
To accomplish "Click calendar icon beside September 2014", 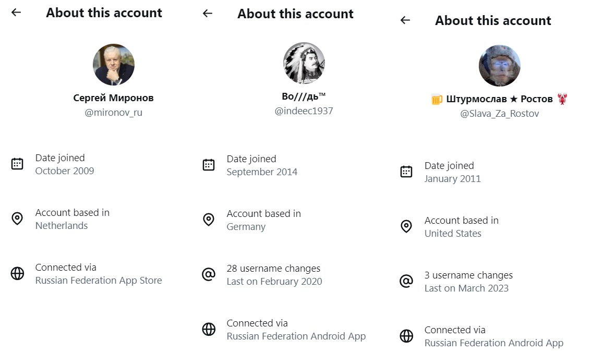I will tap(209, 165).
